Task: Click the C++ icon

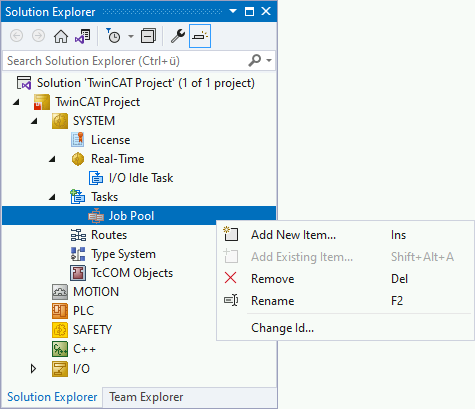Action: (60, 349)
